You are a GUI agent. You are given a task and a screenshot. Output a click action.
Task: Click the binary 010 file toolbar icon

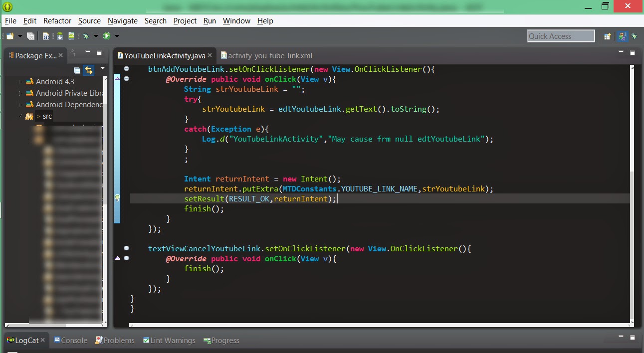click(46, 36)
